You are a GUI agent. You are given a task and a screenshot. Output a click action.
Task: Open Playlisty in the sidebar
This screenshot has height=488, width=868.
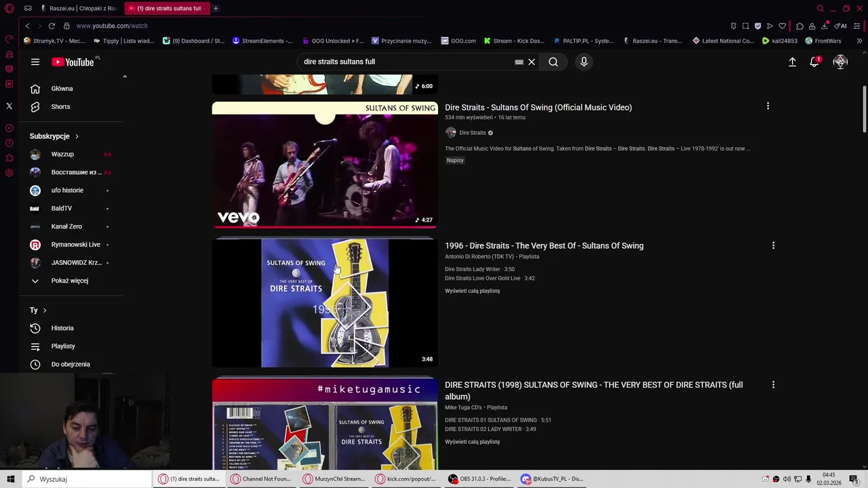[63, 346]
